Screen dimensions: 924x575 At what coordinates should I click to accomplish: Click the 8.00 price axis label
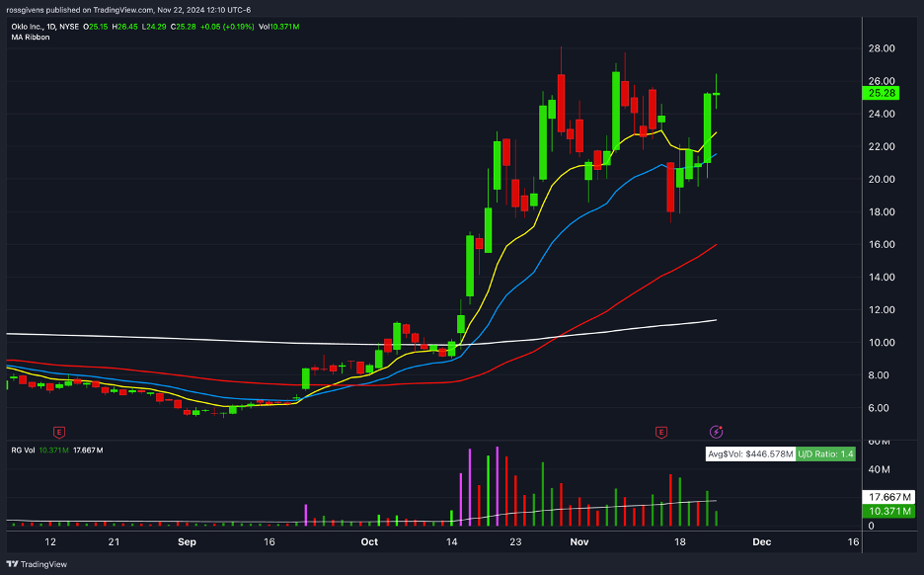[x=879, y=375]
